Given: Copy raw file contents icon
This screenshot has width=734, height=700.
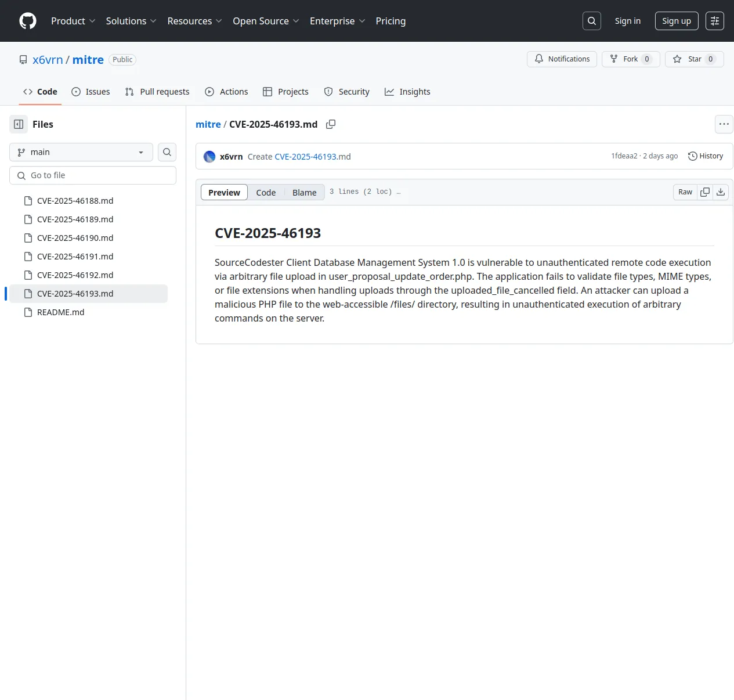Looking at the screenshot, I should [705, 192].
